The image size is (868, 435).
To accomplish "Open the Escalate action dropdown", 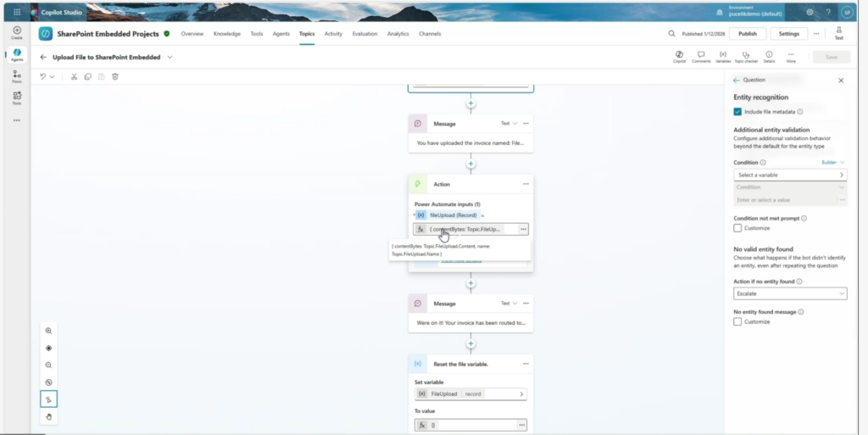I will click(790, 294).
